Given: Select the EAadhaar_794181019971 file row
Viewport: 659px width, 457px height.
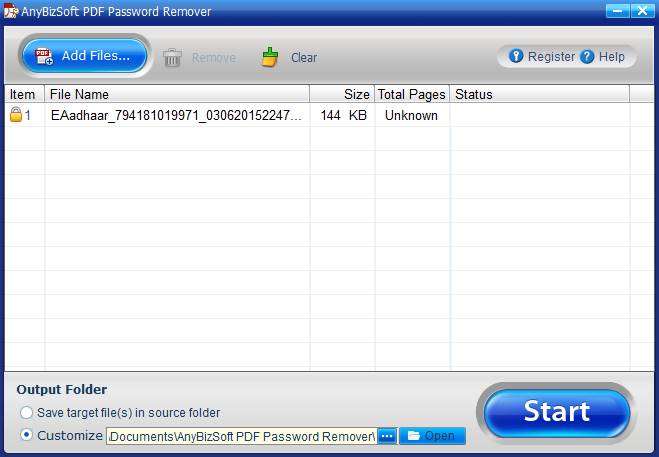Looking at the screenshot, I should (x=329, y=115).
